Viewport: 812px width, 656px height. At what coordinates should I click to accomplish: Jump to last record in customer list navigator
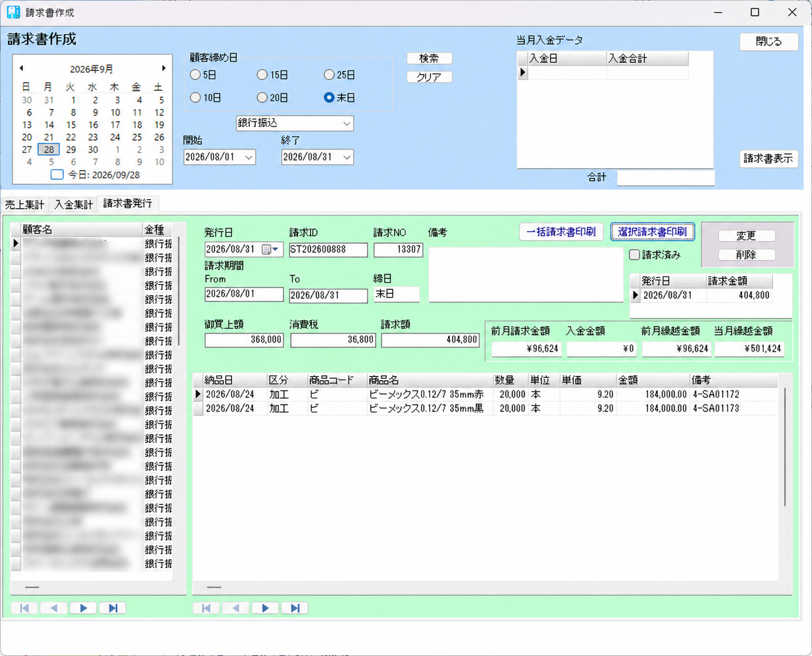click(x=113, y=608)
